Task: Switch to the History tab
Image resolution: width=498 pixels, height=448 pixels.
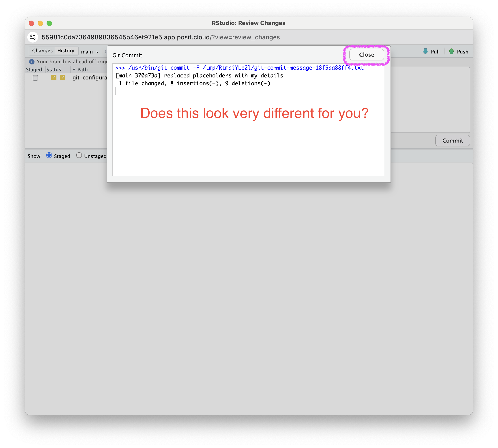Action: (x=66, y=51)
